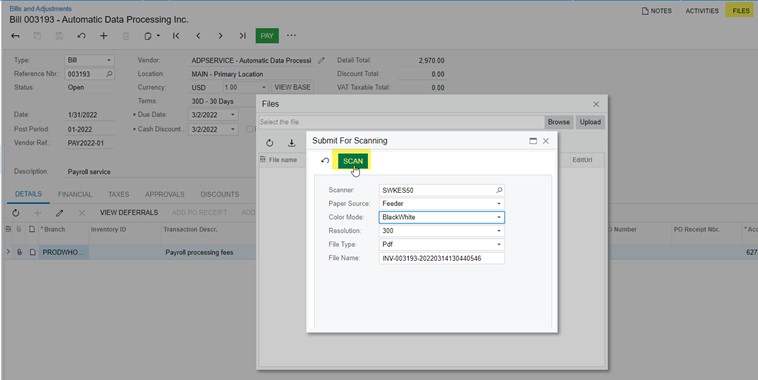Click the back arrow in the bill toolbar

(x=15, y=36)
